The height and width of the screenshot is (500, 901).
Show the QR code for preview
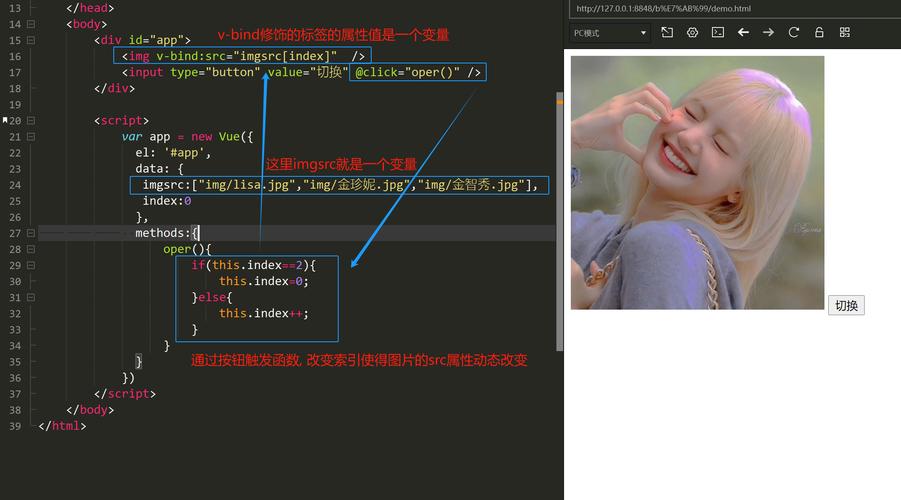(x=845, y=32)
